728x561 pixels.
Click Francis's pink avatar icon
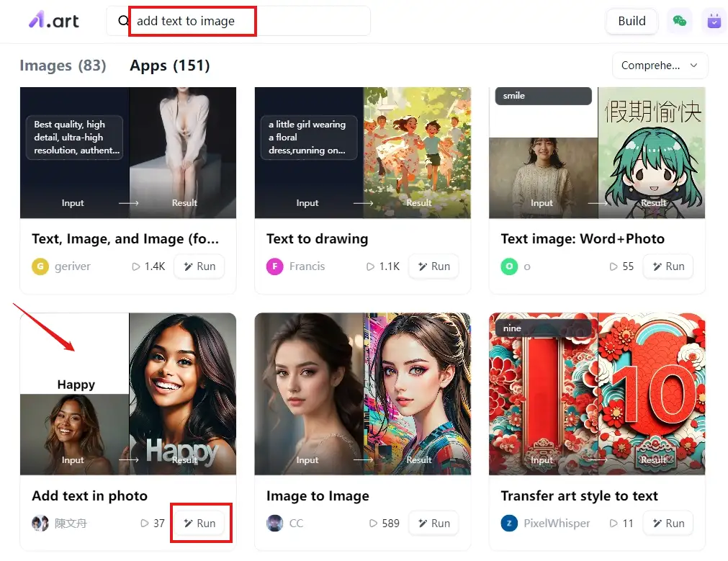(x=274, y=266)
